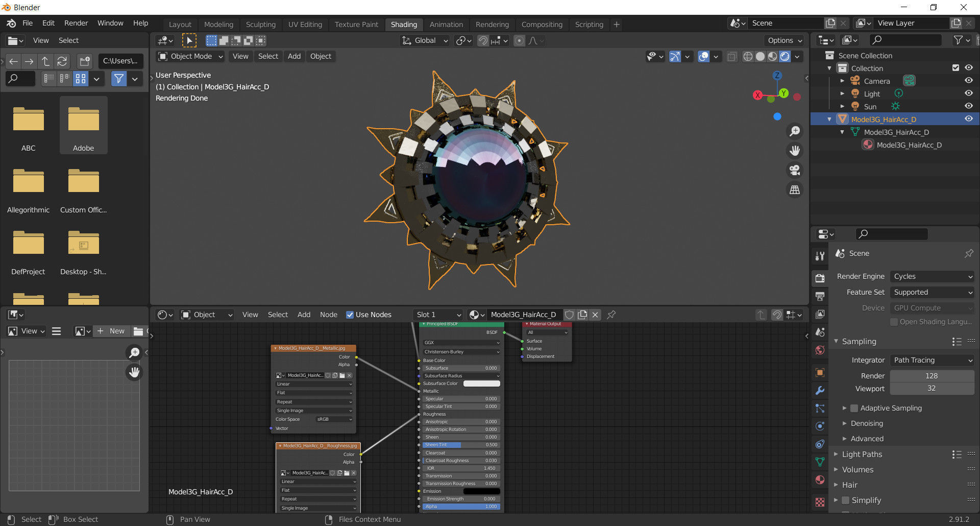Image resolution: width=980 pixels, height=526 pixels.
Task: Open the Object Constraint properties tab
Action: pyautogui.click(x=820, y=444)
